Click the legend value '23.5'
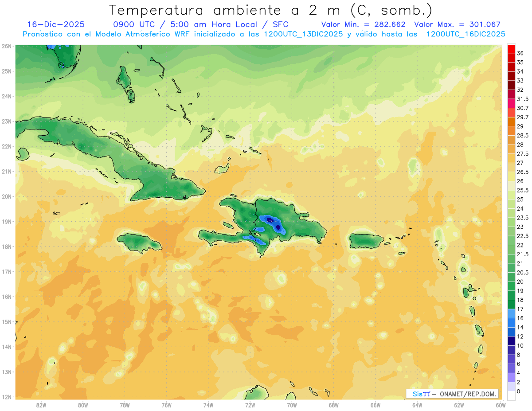This screenshot has height=411, width=532. click(523, 218)
